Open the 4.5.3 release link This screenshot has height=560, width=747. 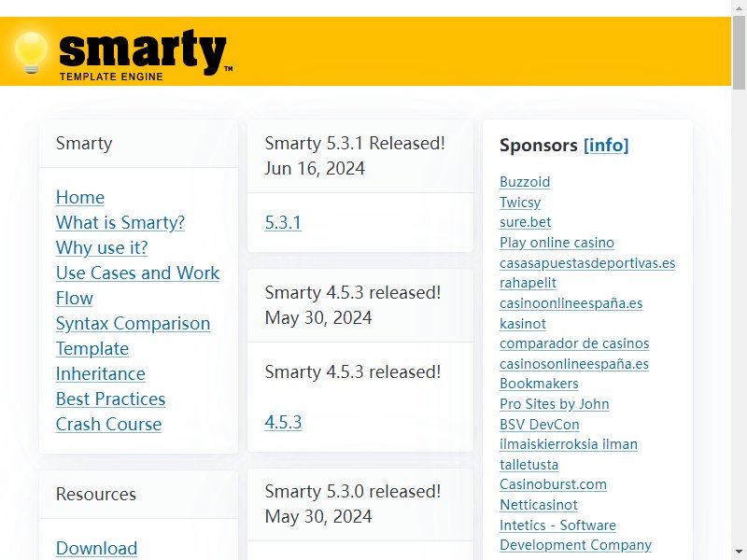[283, 422]
